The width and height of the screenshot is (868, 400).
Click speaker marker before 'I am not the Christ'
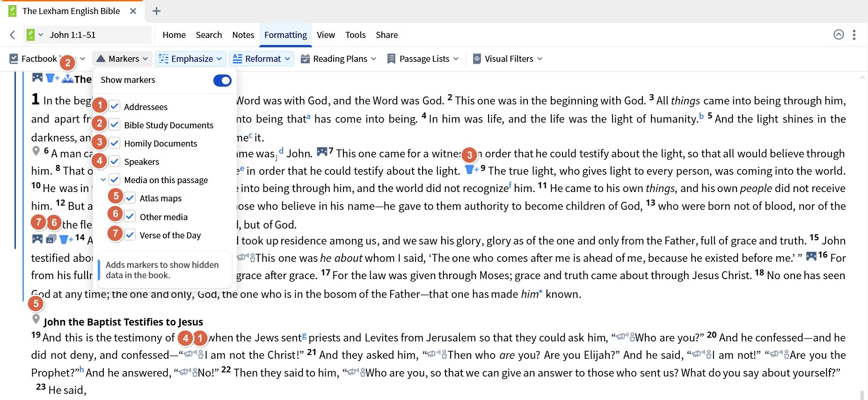click(194, 355)
